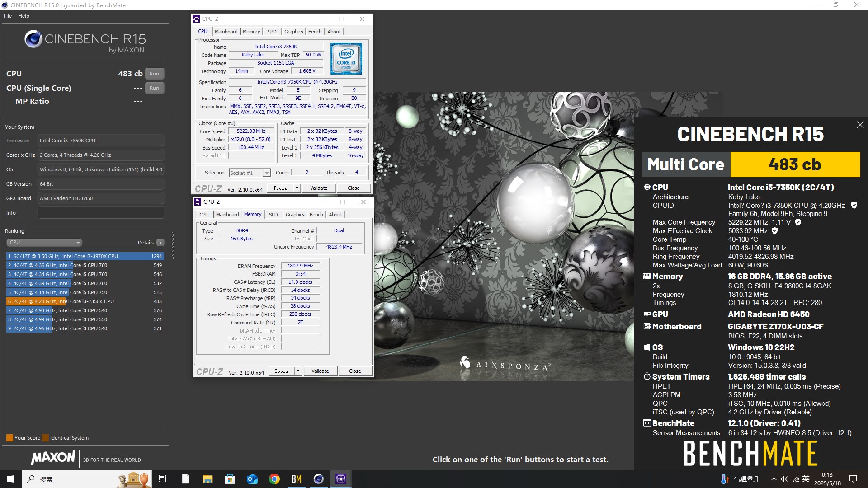Select ranking row i3-7350K CPU 483
This screenshot has width=868, height=488.
point(85,301)
